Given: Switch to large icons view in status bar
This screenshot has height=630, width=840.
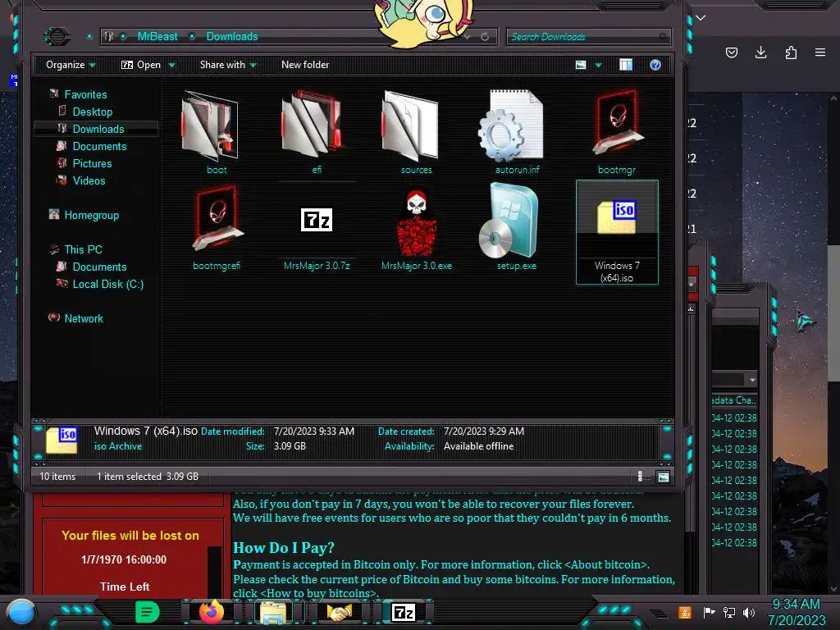Looking at the screenshot, I should (663, 477).
